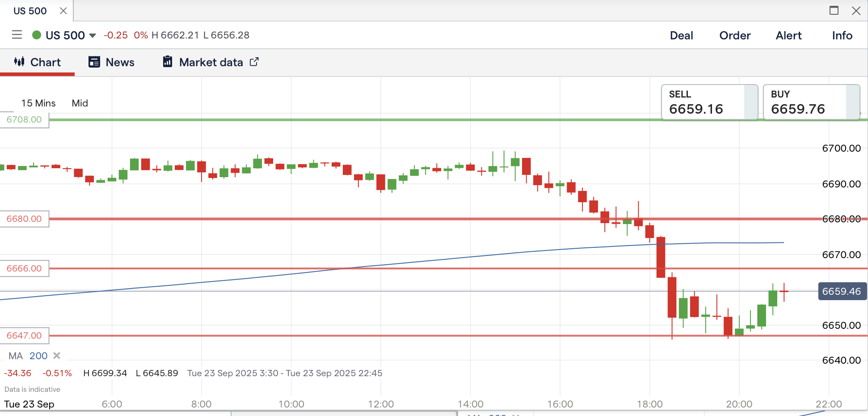Image resolution: width=868 pixels, height=416 pixels.
Task: Open the hamburger menu icon
Action: pos(17,35)
